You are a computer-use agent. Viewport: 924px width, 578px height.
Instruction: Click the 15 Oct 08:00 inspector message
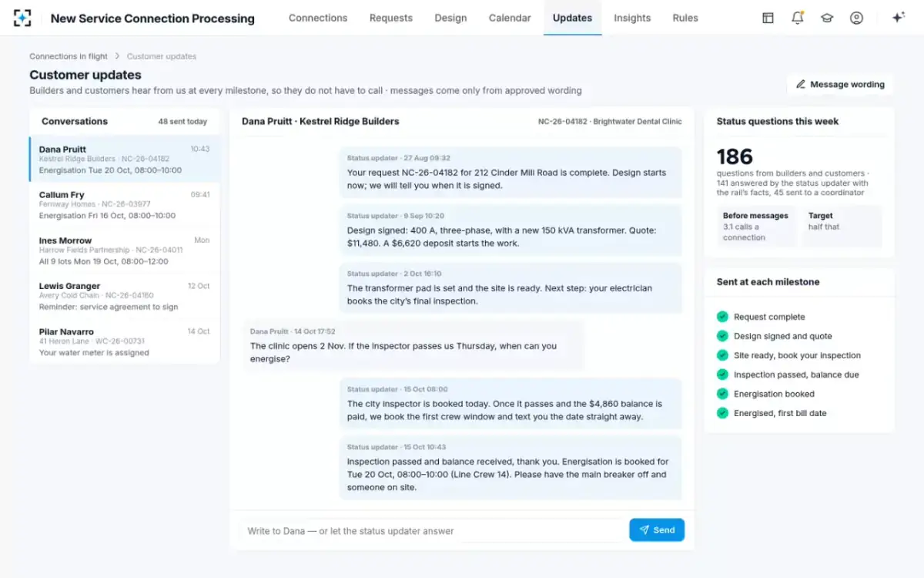[x=511, y=404]
